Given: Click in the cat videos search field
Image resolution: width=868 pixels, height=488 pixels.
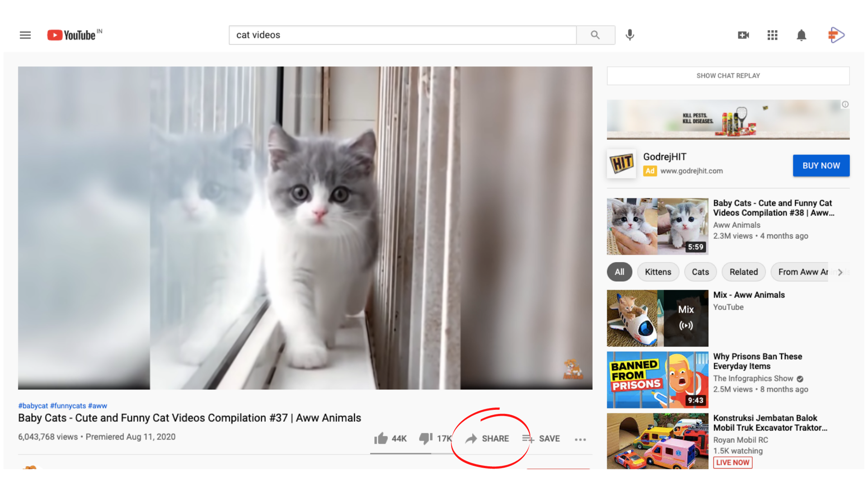Looking at the screenshot, I should pos(402,35).
